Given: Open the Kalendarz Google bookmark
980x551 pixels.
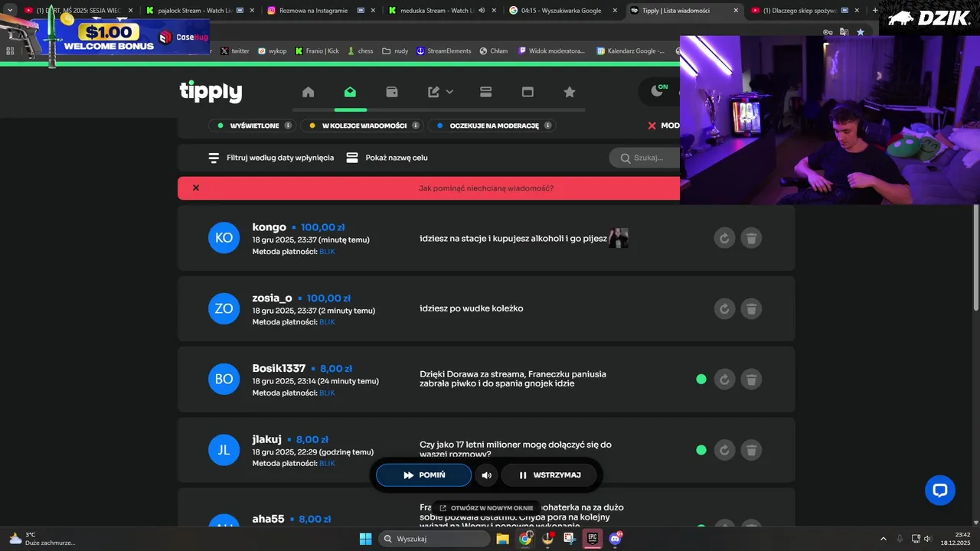Looking at the screenshot, I should coord(631,51).
